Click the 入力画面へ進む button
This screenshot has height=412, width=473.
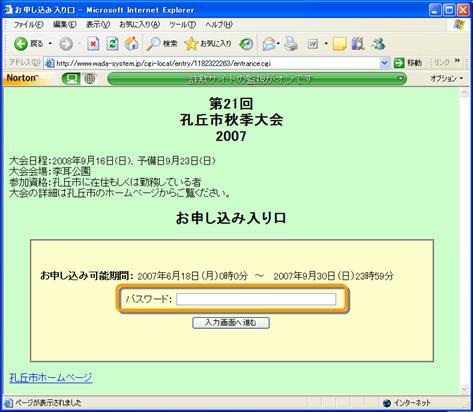[231, 323]
